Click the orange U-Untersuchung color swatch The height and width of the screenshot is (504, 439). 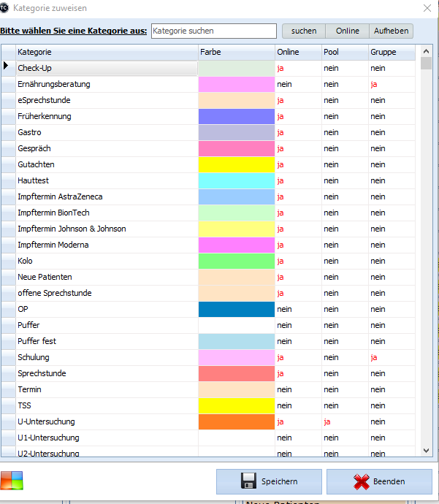pos(236,421)
